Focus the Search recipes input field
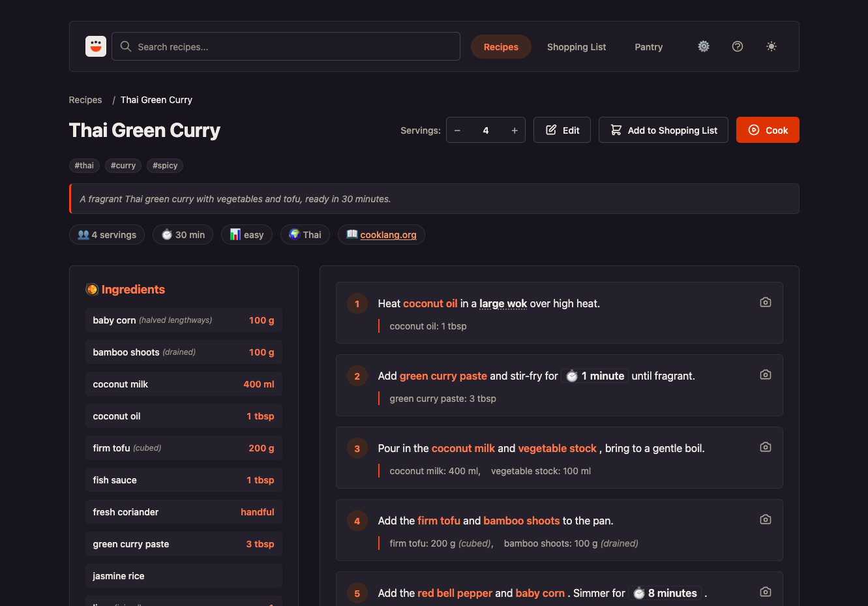 pyautogui.click(x=286, y=46)
